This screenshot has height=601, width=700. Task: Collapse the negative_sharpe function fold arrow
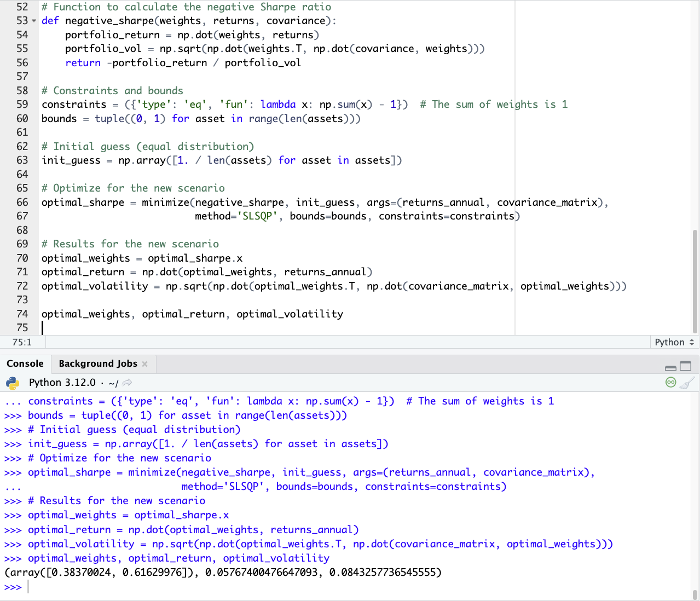pyautogui.click(x=34, y=21)
